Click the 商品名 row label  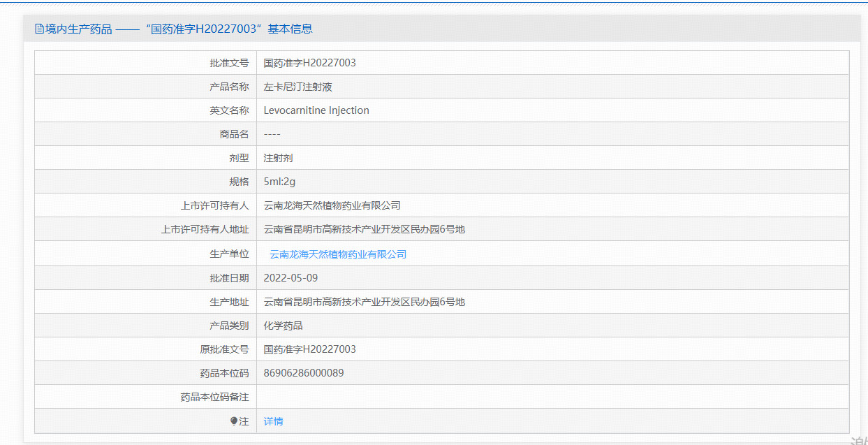tap(234, 134)
